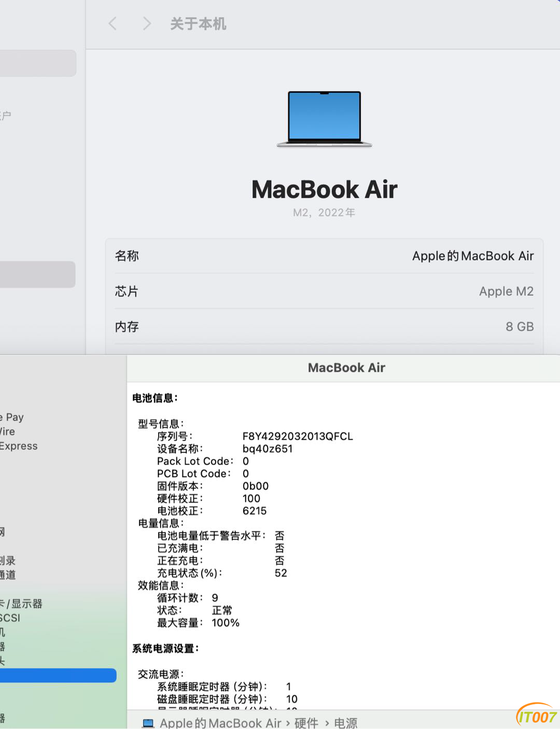Click battery calibration value '6215'
The width and height of the screenshot is (560, 729).
(255, 511)
